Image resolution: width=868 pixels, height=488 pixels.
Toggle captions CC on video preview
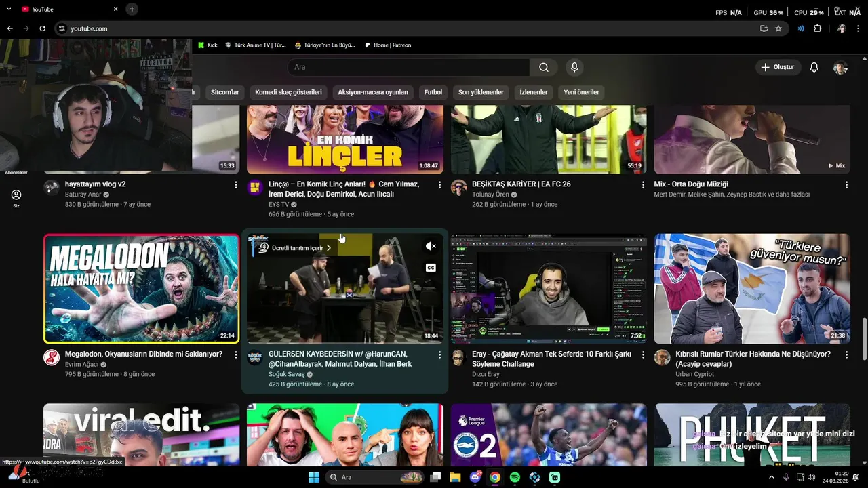431,268
